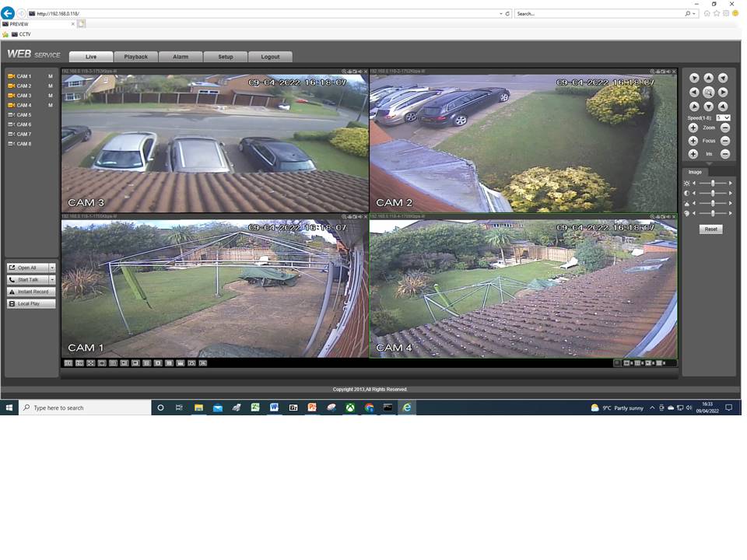Select the CAM 2 video feed
The width and height of the screenshot is (747, 560).
coord(522,142)
